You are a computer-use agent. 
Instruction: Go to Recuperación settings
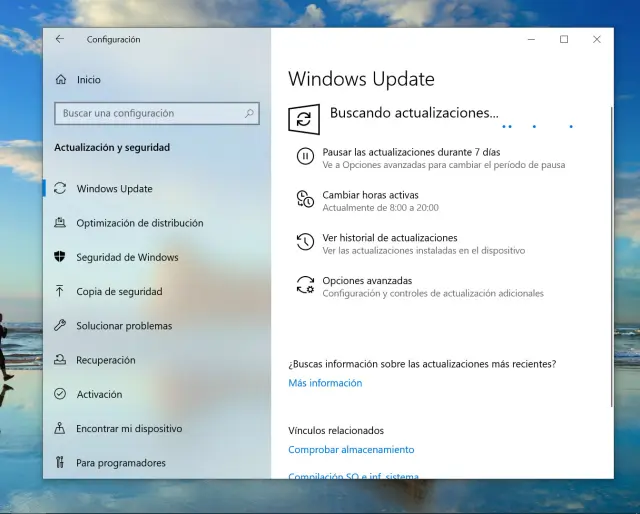click(x=105, y=360)
